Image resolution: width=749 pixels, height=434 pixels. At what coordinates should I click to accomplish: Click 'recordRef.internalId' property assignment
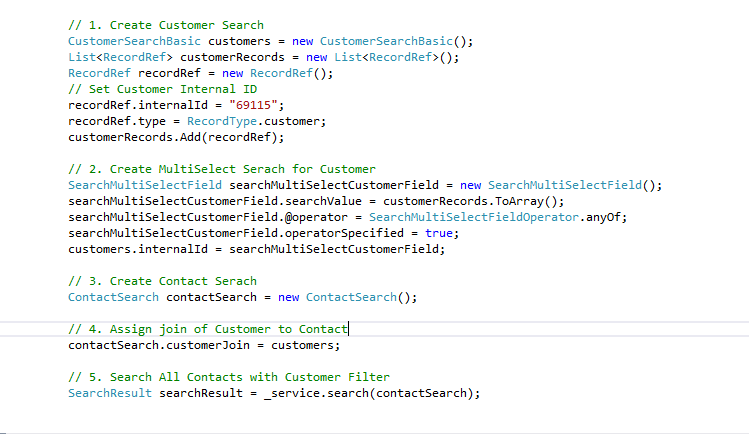click(138, 106)
